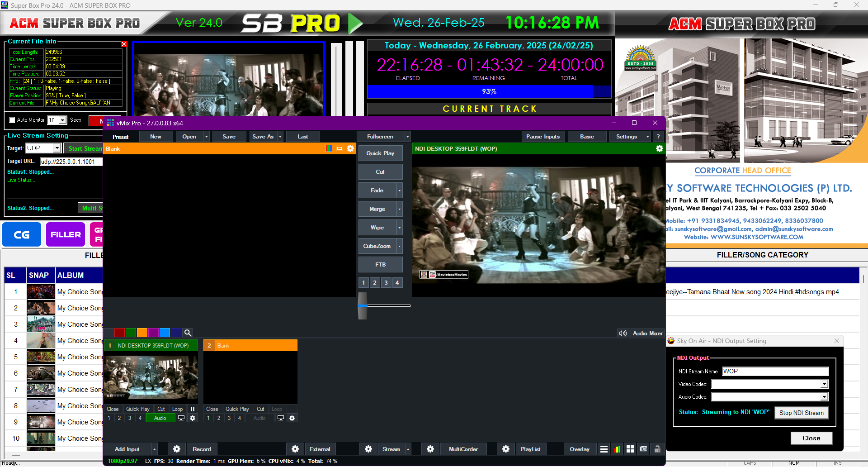Open the gear settings of NDI input 1
868x467 pixels.
[193, 418]
